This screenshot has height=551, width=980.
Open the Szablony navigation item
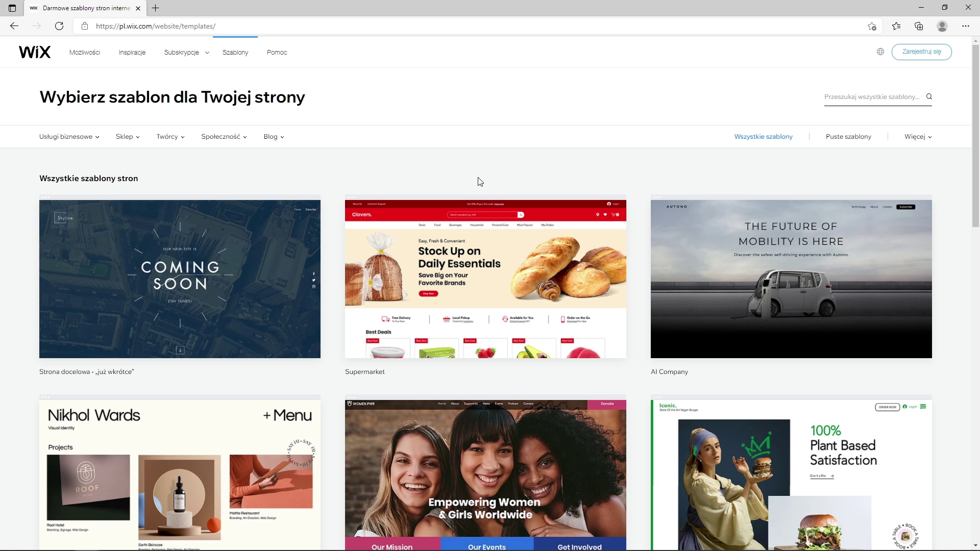coord(235,53)
